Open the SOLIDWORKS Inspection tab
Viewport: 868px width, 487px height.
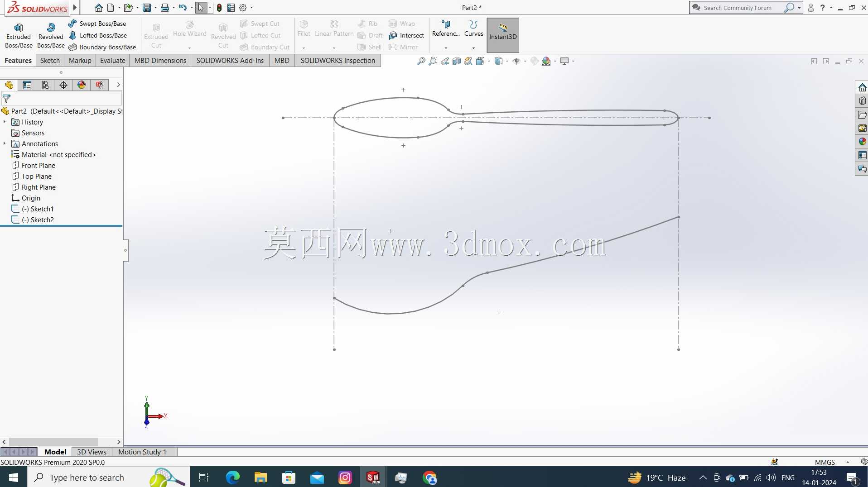click(338, 61)
